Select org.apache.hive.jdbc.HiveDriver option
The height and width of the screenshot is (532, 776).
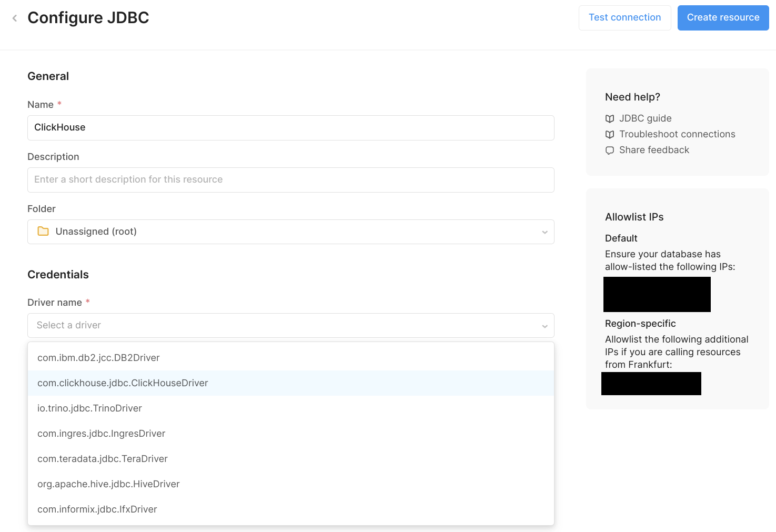point(108,484)
